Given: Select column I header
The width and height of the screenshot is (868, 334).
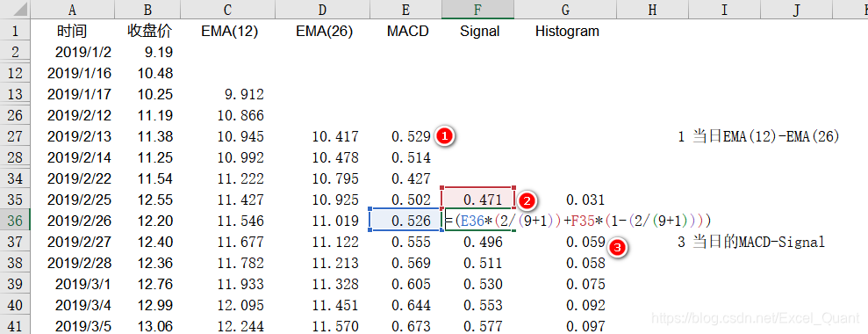Looking at the screenshot, I should pos(724,10).
